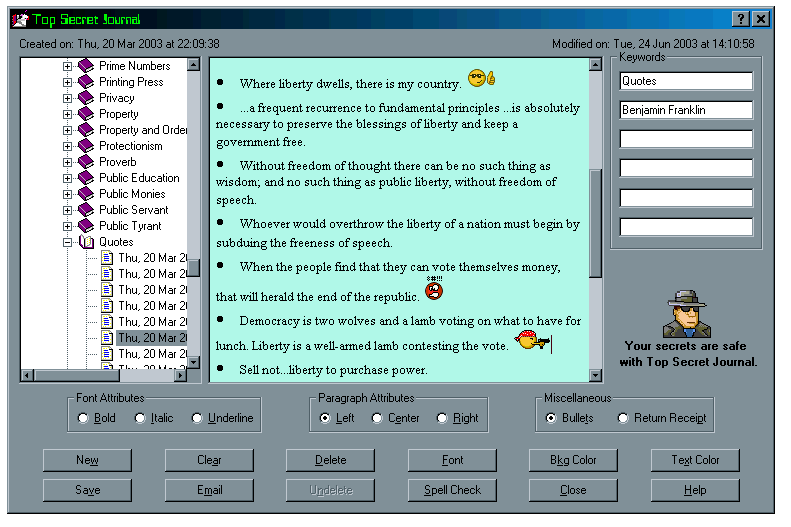The height and width of the screenshot is (527, 791).
Task: Click the Benjamin Franklin keyword field
Action: coord(686,110)
